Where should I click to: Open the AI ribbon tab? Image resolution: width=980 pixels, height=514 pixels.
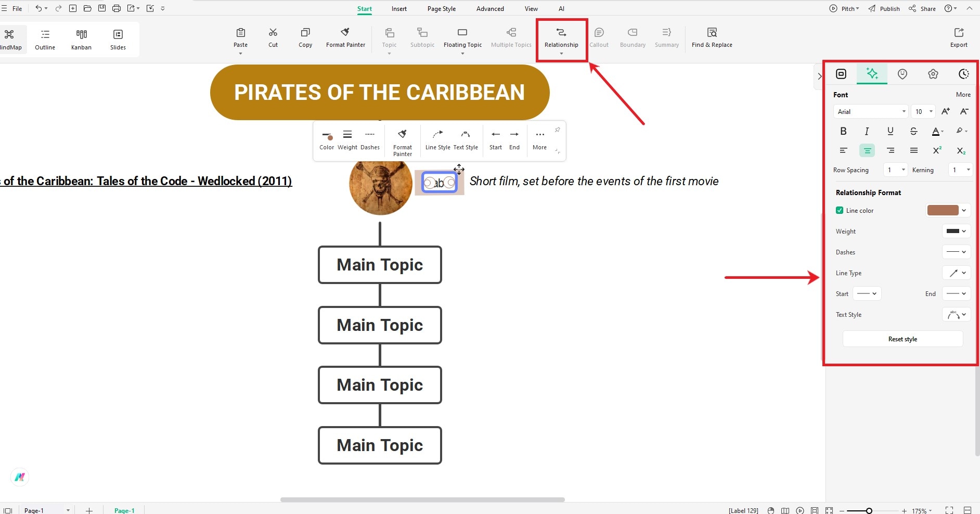point(561,8)
